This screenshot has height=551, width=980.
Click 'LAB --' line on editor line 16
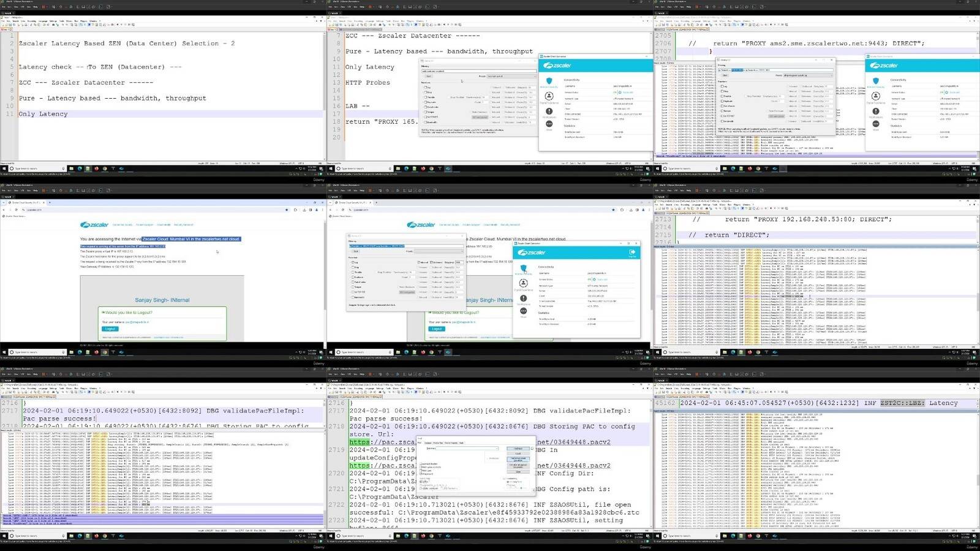[357, 105]
